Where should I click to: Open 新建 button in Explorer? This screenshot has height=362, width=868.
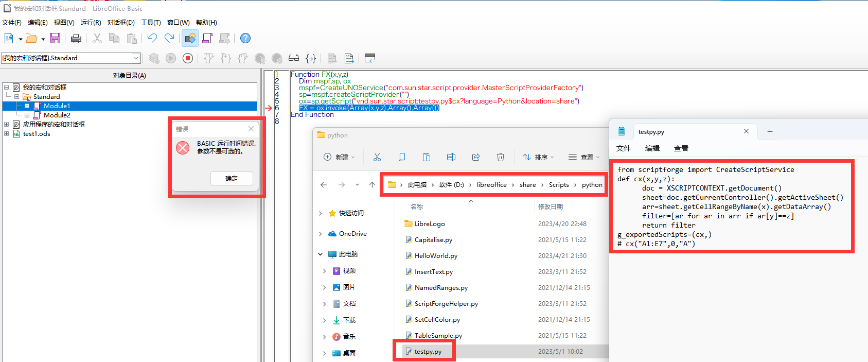(339, 157)
